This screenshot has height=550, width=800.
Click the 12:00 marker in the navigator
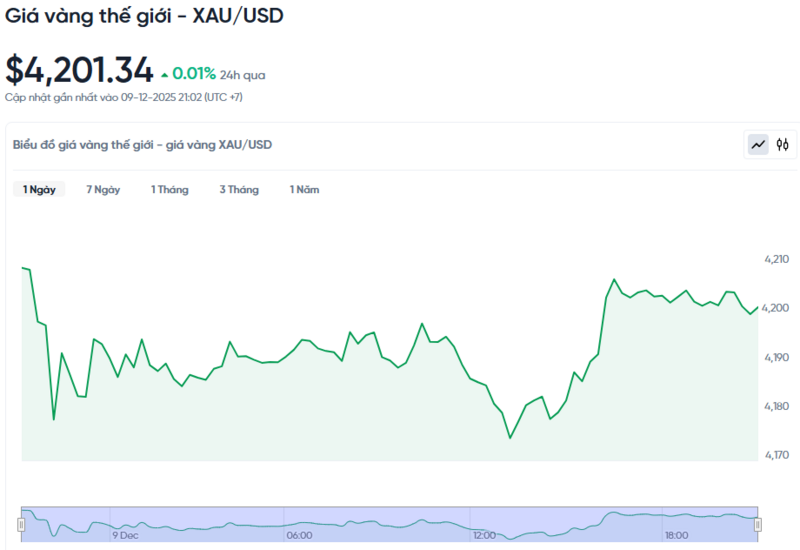click(x=485, y=536)
